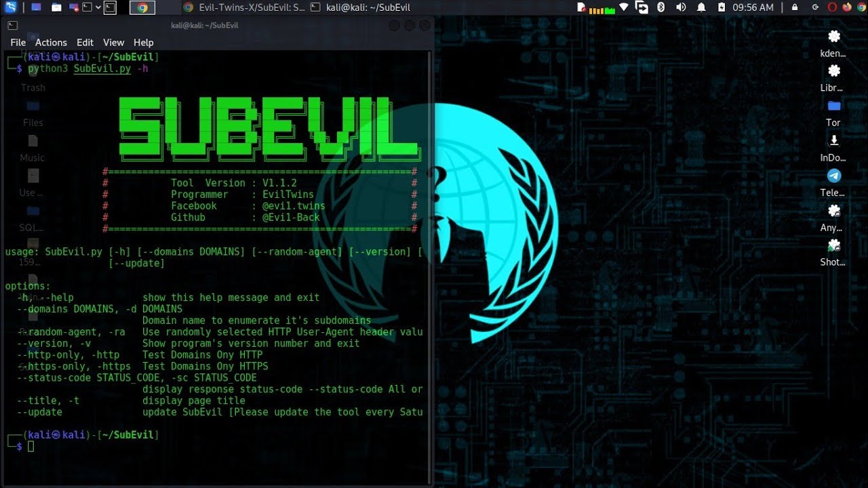The width and height of the screenshot is (868, 488).
Task: Open the Bluetooth tray icon
Action: 661,7
